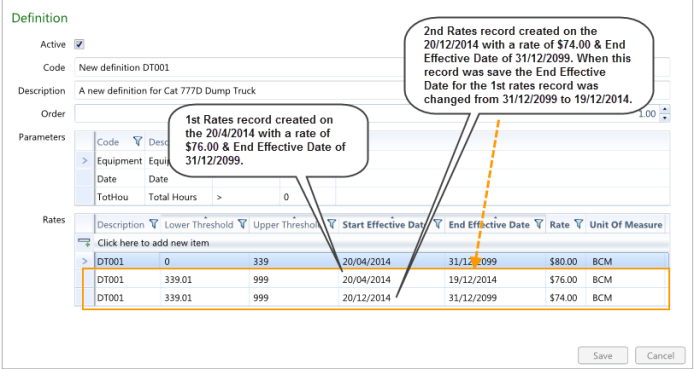Image resolution: width=694 pixels, height=369 pixels.
Task: Click the add new item row icon
Action: 84,242
